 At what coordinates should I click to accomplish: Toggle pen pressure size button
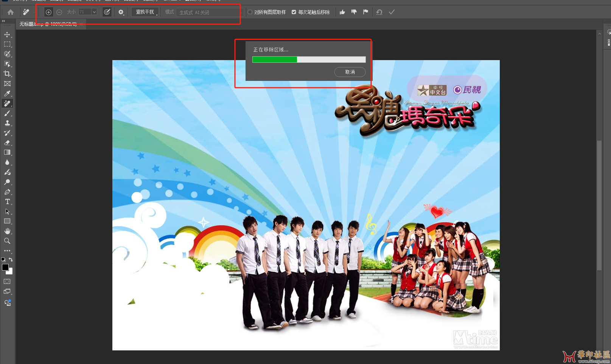coord(107,12)
